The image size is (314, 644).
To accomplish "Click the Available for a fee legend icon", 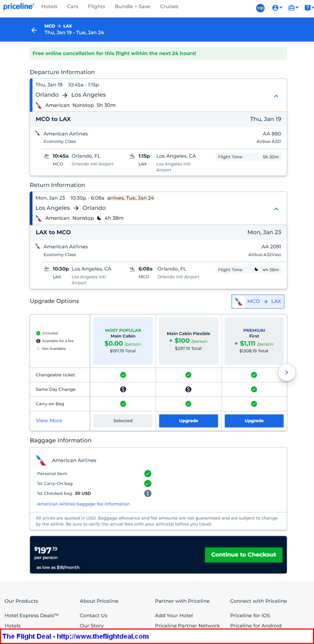I will coord(38,341).
